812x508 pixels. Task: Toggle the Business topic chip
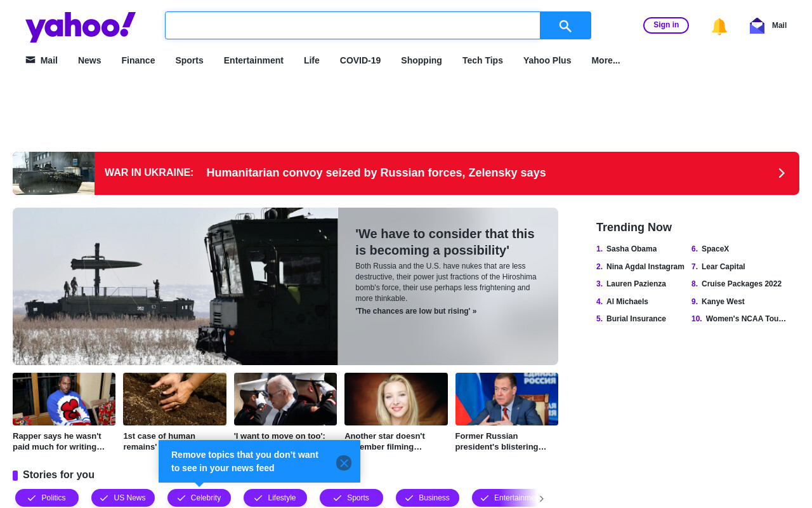coord(428,498)
